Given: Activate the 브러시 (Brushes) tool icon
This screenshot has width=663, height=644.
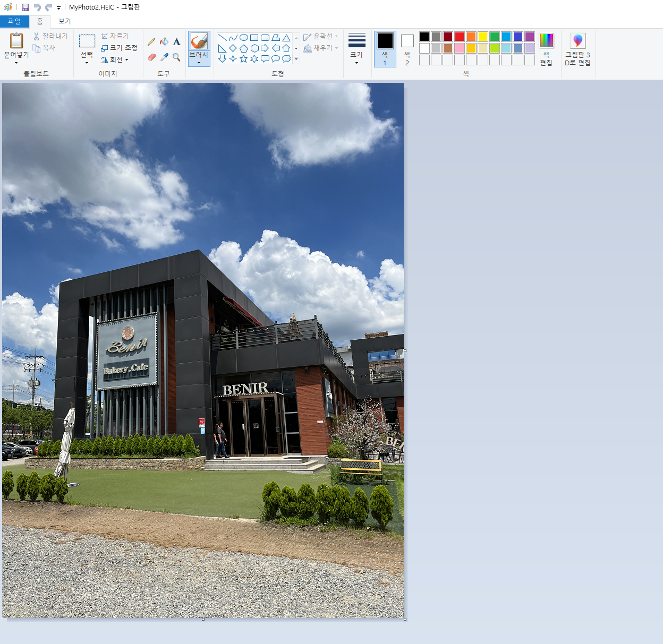Looking at the screenshot, I should click(199, 41).
